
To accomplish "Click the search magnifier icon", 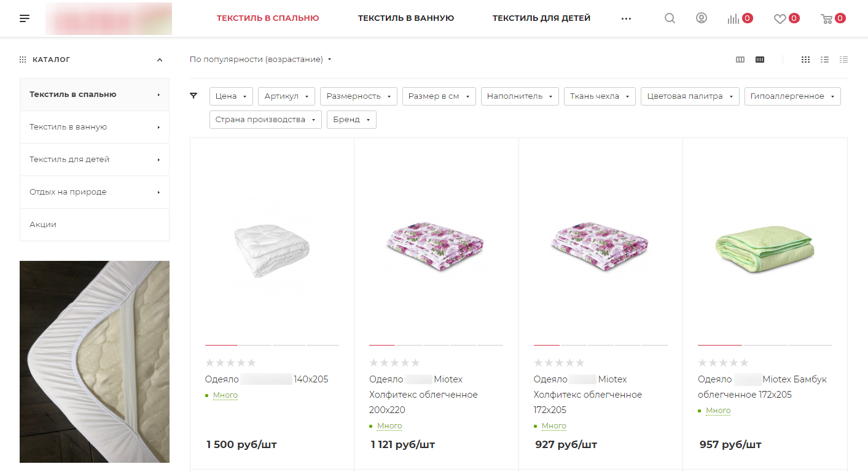I will tap(670, 18).
